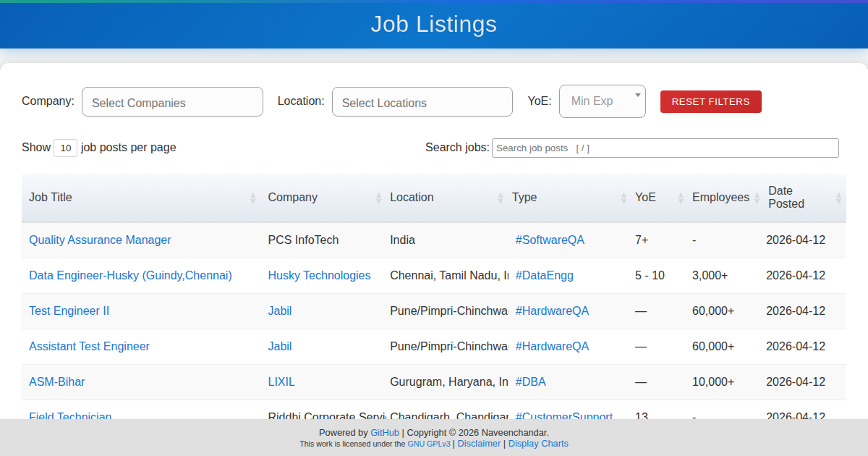The image size is (868, 456).
Task: Open the Select Companies dropdown
Action: (172, 102)
